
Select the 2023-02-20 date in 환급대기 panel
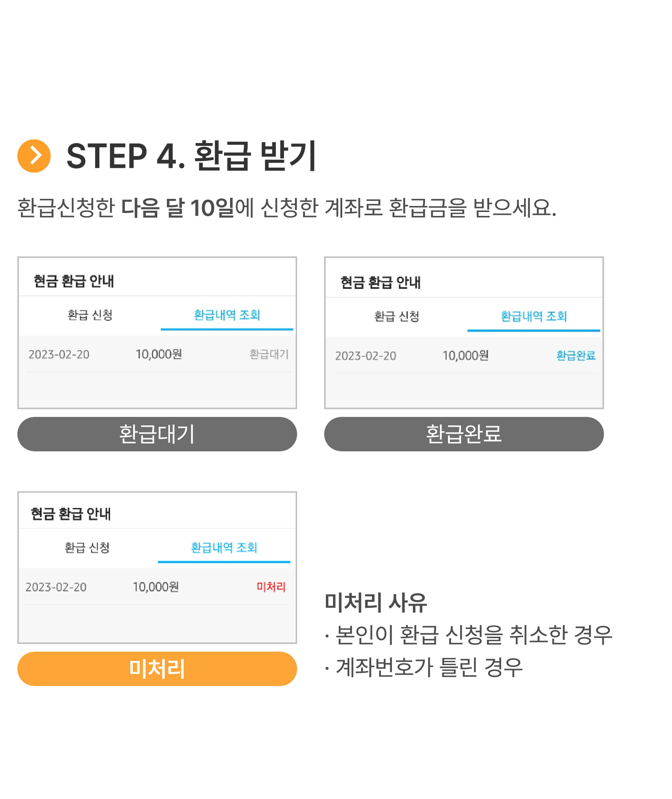tap(59, 355)
